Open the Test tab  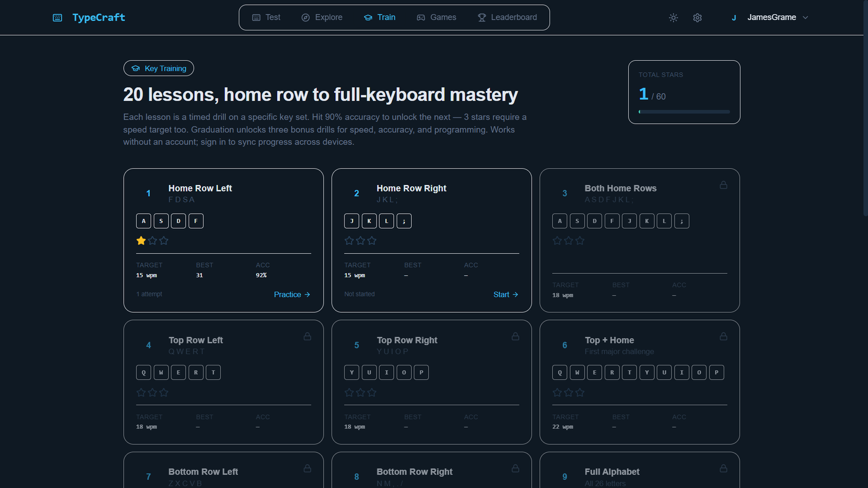[x=266, y=17]
